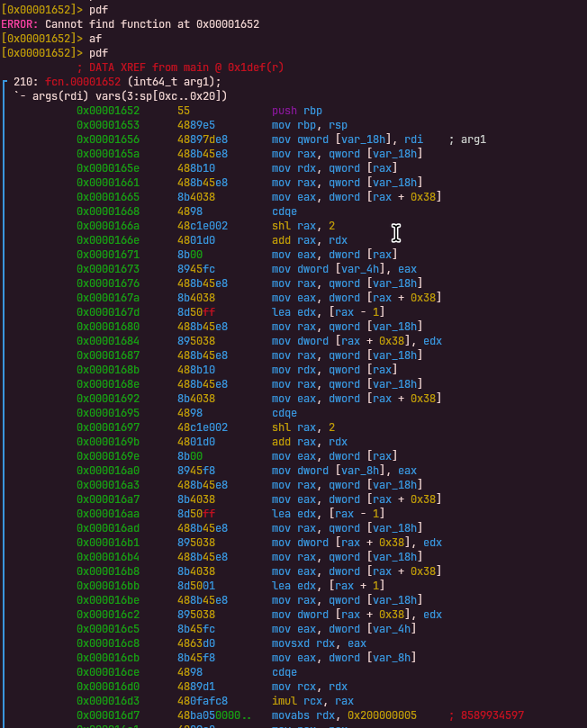This screenshot has height=728, width=587.
Task: Click the 'mov dword [var_8h], eax' instruction
Action: click(x=344, y=471)
